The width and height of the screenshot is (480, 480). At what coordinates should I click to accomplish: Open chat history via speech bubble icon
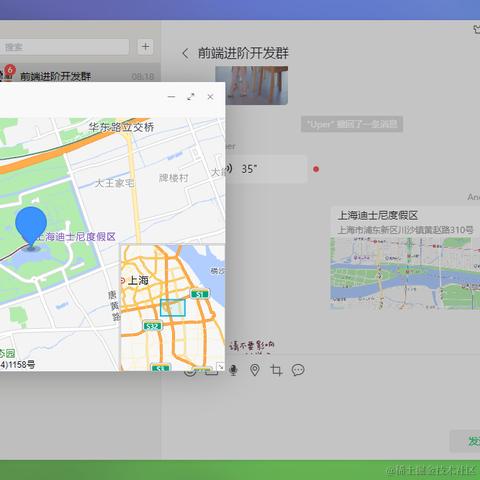click(298, 370)
